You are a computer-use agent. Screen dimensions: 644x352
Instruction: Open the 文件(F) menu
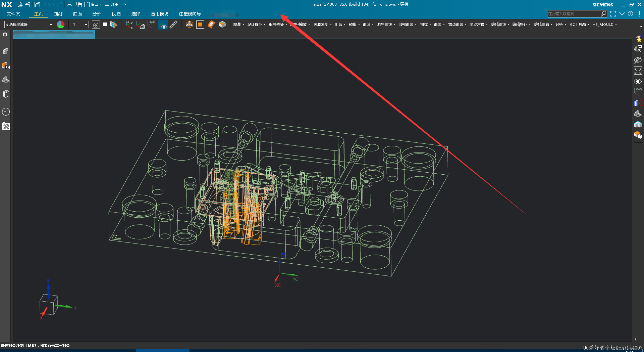click(x=13, y=14)
